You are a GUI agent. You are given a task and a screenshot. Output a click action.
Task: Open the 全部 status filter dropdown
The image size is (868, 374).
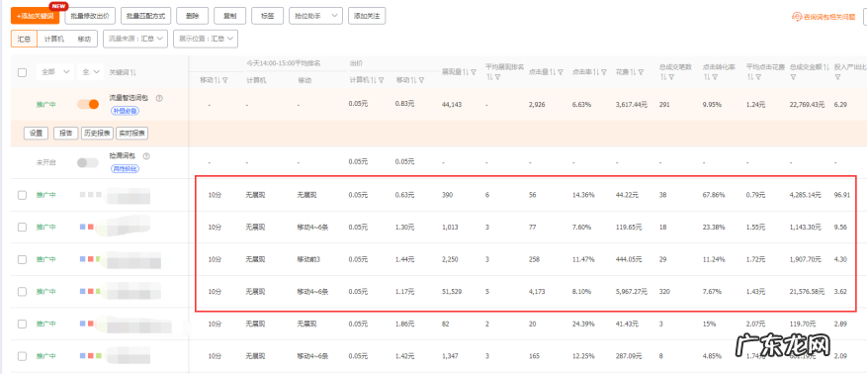(x=54, y=72)
